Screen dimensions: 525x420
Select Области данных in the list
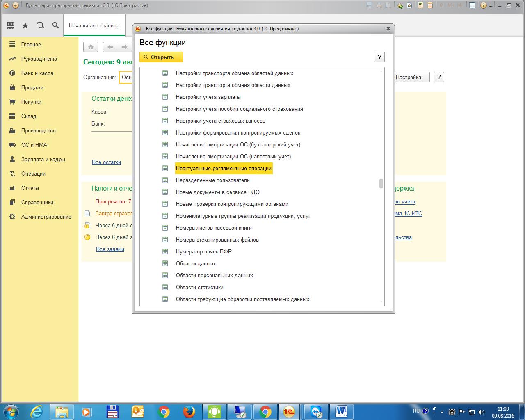[x=196, y=263]
